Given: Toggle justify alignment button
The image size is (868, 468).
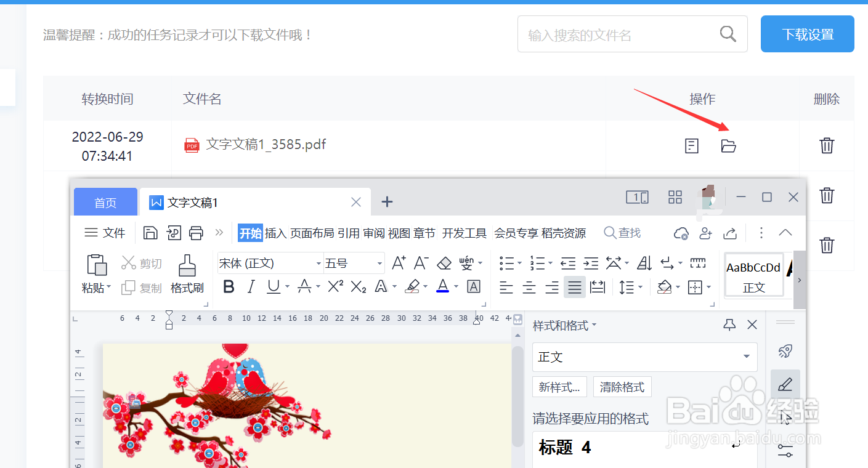Looking at the screenshot, I should click(575, 287).
